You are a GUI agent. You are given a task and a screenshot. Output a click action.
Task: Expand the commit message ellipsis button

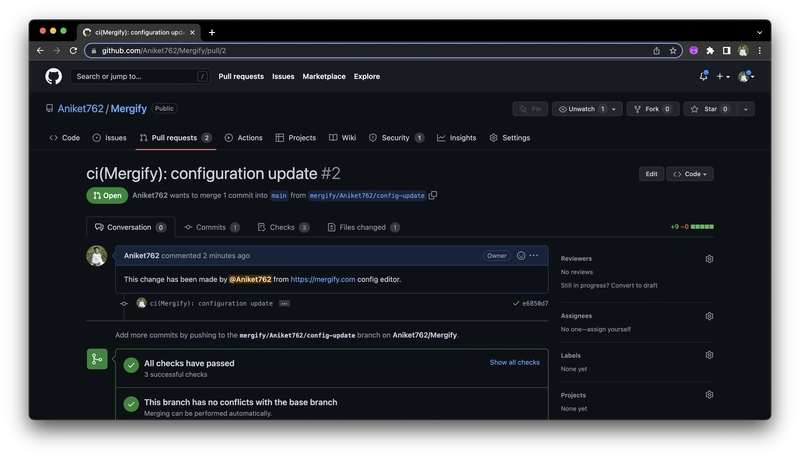click(x=284, y=303)
